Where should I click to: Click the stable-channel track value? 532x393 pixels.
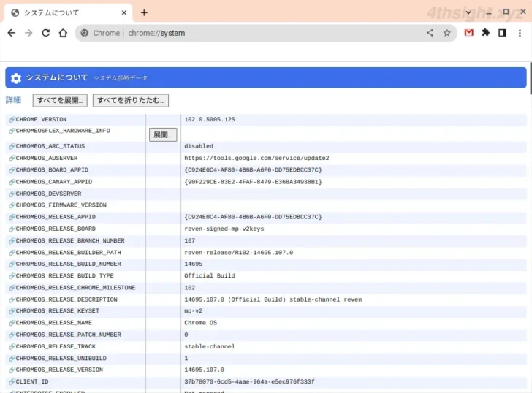pos(210,346)
